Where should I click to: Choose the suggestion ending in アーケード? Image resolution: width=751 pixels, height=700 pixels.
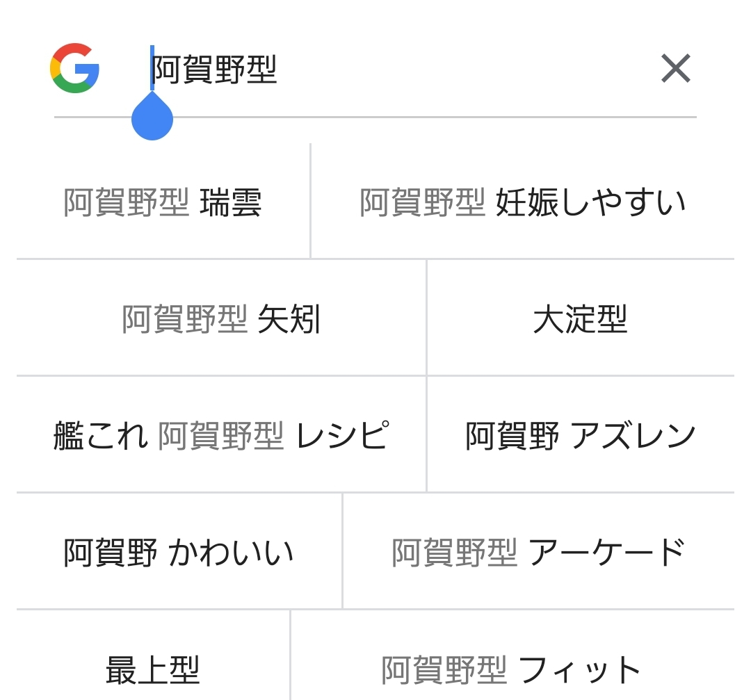(538, 553)
